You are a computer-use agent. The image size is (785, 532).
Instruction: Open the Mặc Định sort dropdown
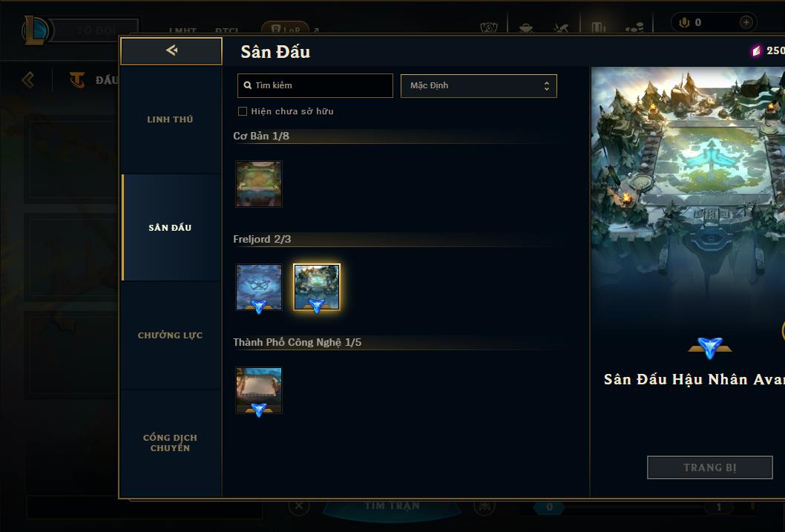pos(479,85)
